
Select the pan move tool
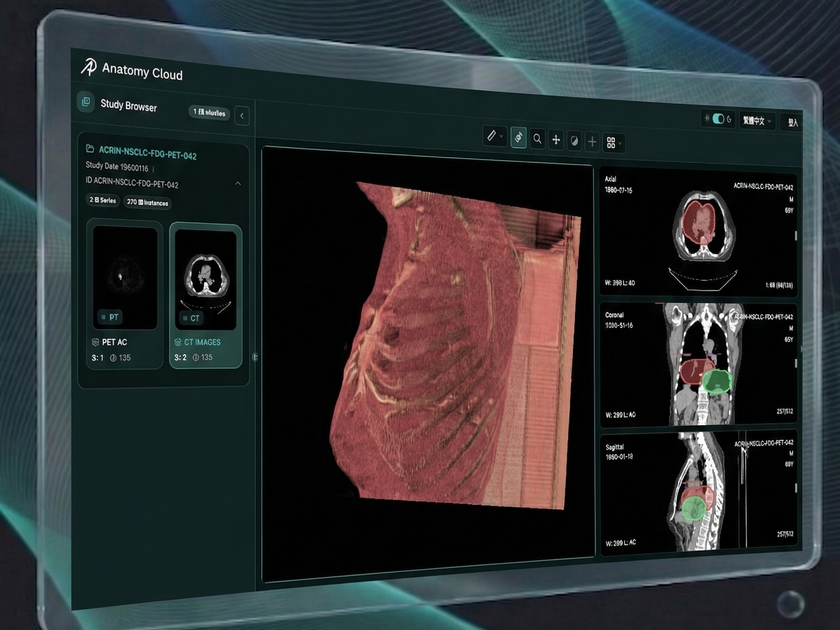point(556,140)
